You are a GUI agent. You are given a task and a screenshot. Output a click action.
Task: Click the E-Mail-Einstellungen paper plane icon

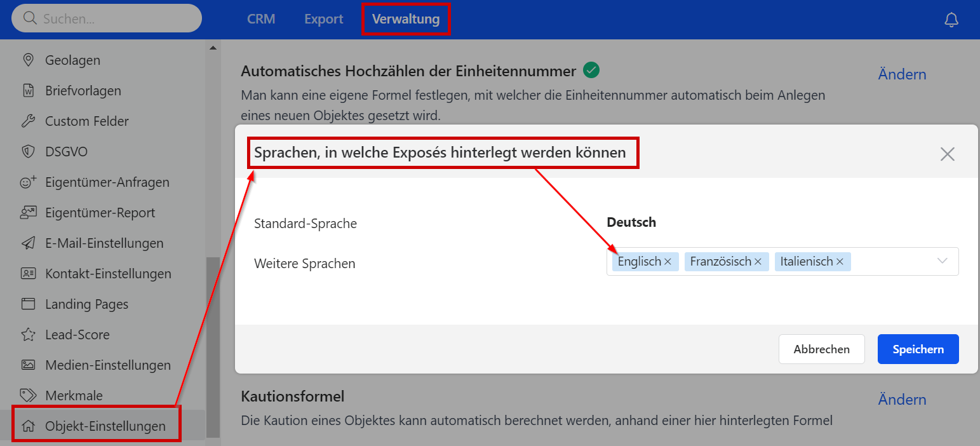[x=28, y=243]
